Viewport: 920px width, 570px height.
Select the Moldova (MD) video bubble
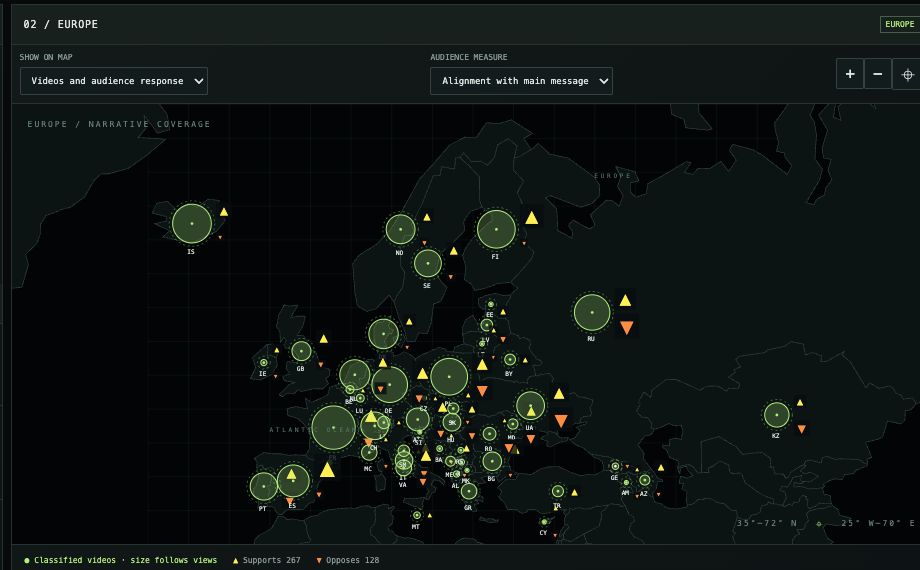(x=513, y=424)
